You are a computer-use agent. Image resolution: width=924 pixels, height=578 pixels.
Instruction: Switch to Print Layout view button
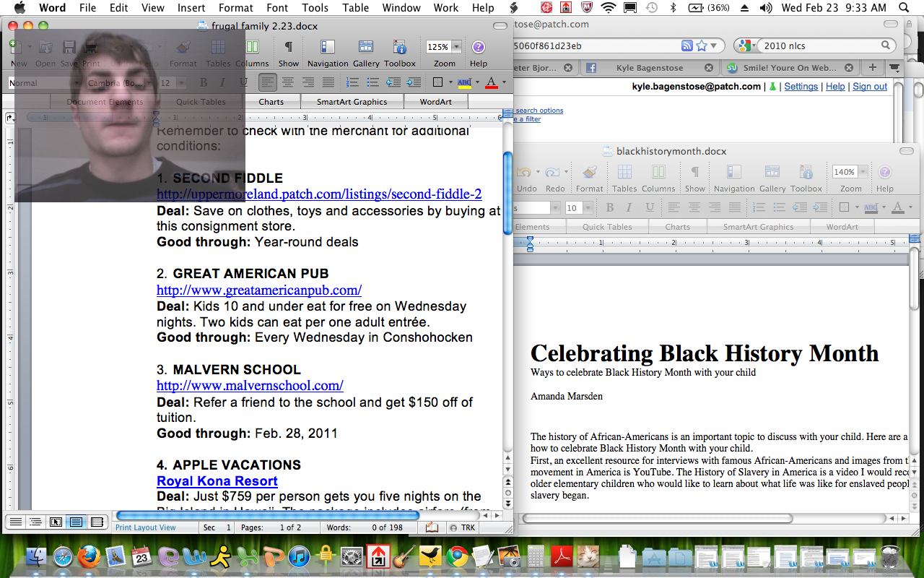[x=76, y=522]
